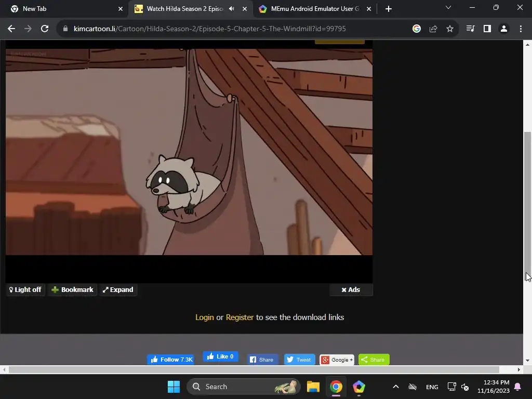
Task: Click the scroll up arrow
Action: 527,45
